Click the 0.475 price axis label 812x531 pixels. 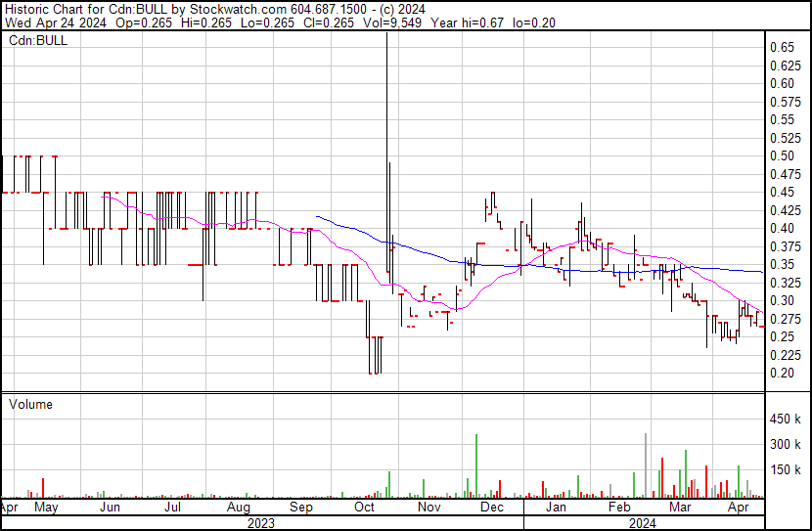point(786,174)
